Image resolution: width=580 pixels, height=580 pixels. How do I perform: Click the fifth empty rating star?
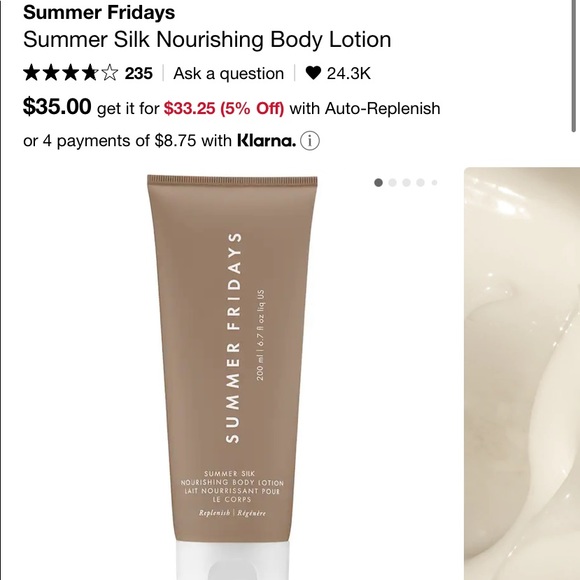[x=109, y=72]
